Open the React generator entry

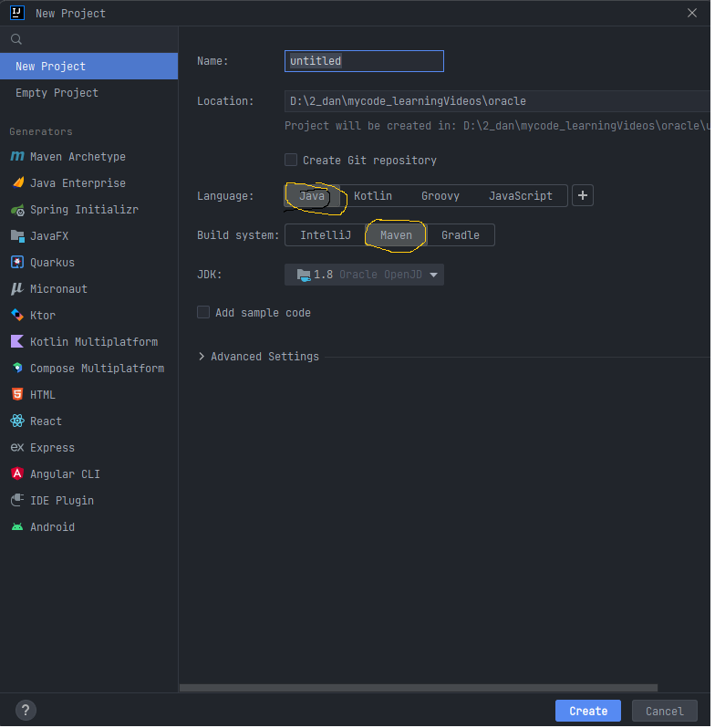click(89, 421)
